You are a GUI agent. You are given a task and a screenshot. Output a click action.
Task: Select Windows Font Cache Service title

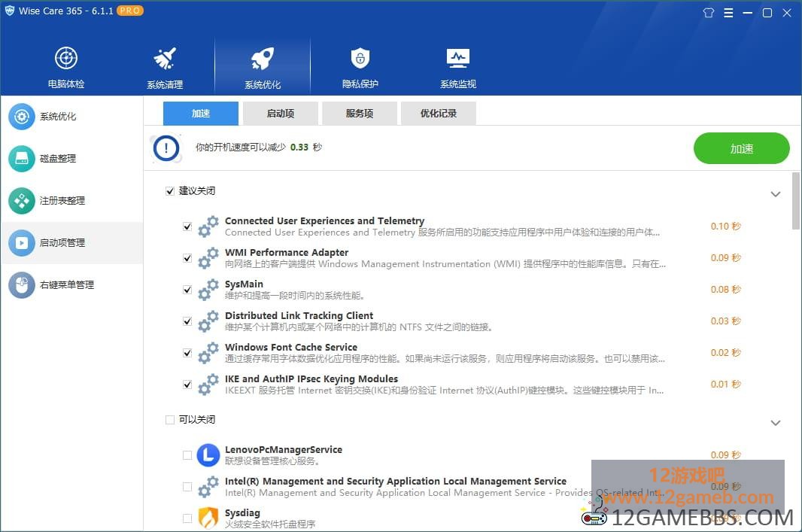click(291, 348)
